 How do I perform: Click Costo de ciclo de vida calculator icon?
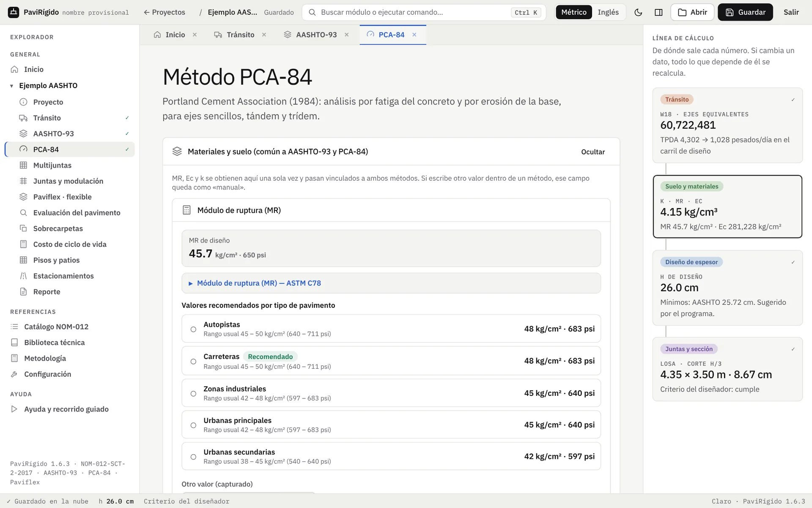23,244
